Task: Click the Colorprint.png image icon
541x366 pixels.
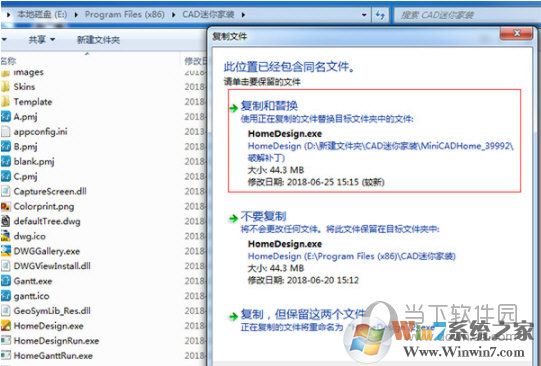Action: pyautogui.click(x=6, y=206)
